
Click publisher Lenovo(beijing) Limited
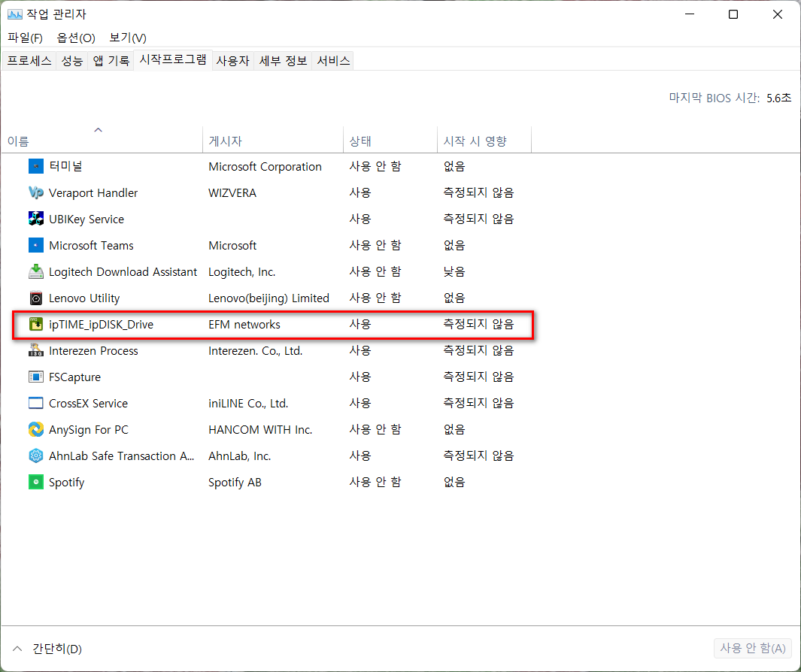[269, 298]
